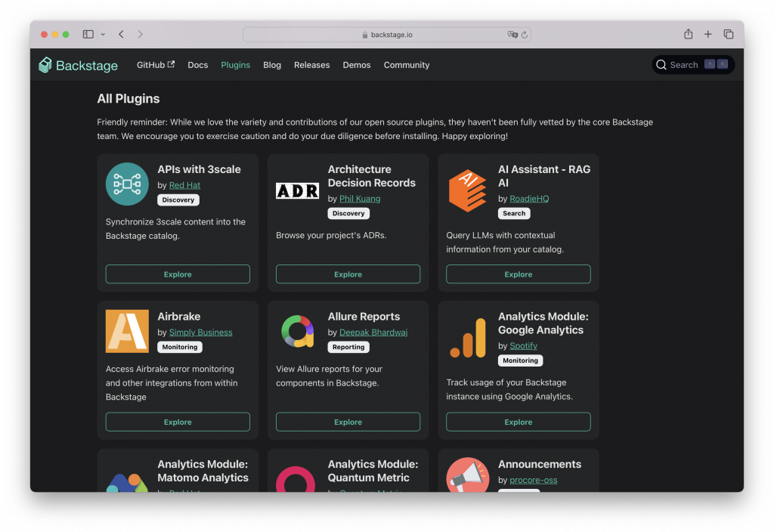Click the Allure Reports ring logo
This screenshot has height=532, width=774.
pyautogui.click(x=297, y=331)
